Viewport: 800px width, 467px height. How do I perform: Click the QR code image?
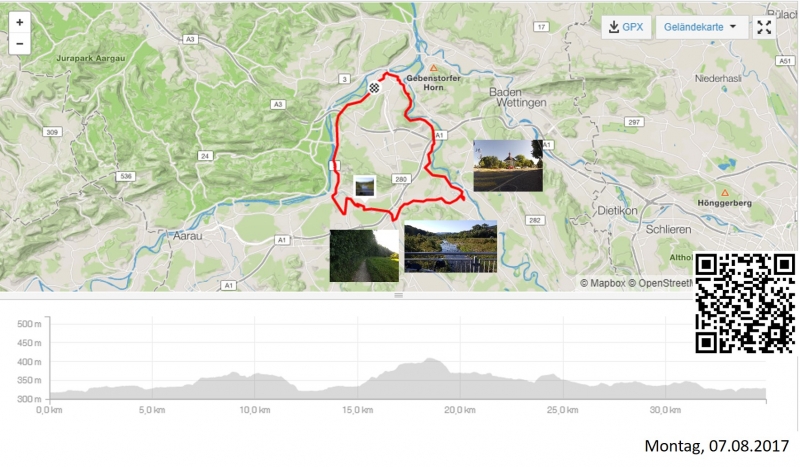pos(745,304)
